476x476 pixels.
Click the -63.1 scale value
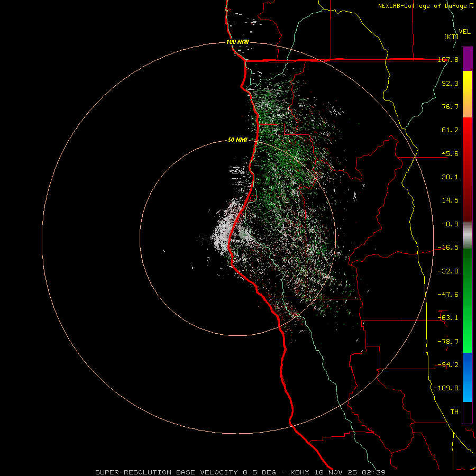point(448,318)
